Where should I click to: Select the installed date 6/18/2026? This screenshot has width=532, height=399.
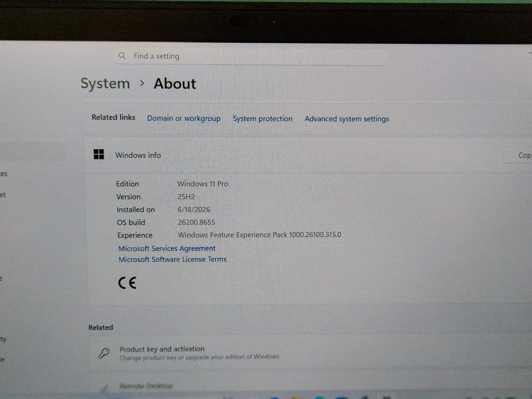pos(194,209)
